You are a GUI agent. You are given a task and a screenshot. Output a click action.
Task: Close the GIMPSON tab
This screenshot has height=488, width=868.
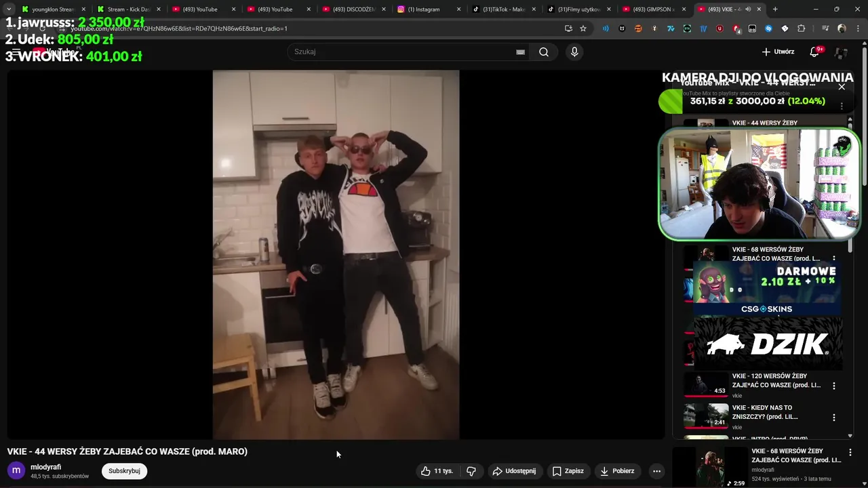point(684,9)
